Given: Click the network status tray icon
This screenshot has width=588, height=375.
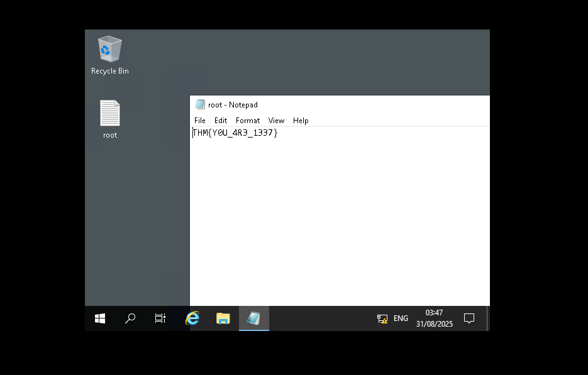Looking at the screenshot, I should click(382, 318).
